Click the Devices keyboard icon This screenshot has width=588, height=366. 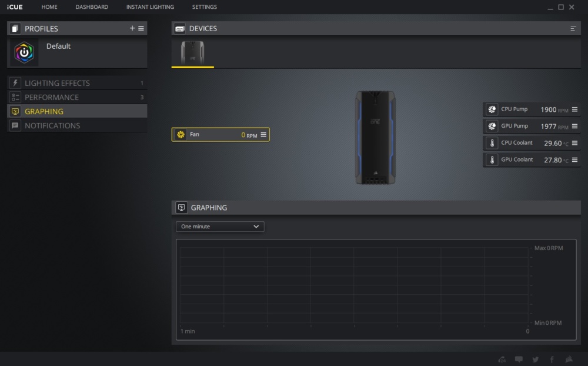coord(179,28)
